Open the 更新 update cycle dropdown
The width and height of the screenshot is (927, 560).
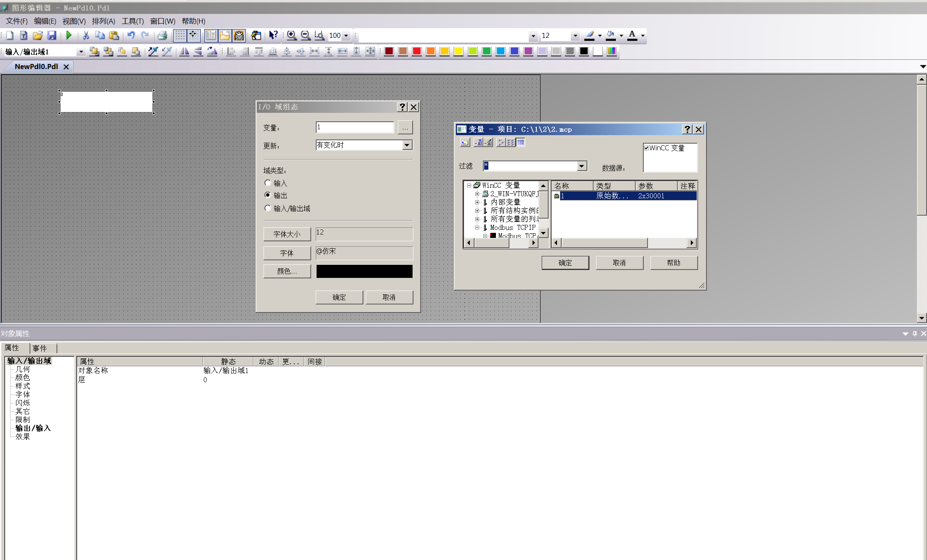[x=407, y=145]
